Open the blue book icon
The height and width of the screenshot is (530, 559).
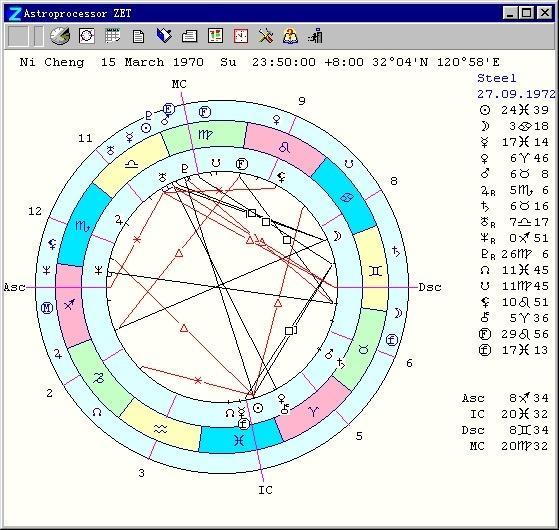pyautogui.click(x=164, y=36)
